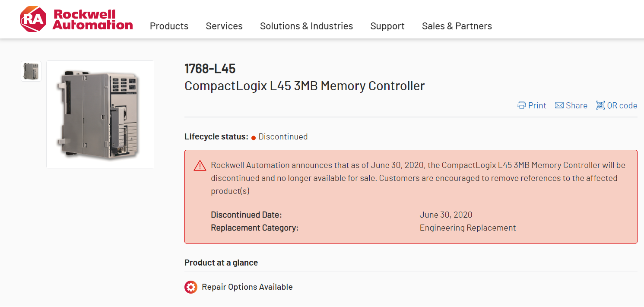
Task: Open the Sales & Partners menu
Action: 457,26
